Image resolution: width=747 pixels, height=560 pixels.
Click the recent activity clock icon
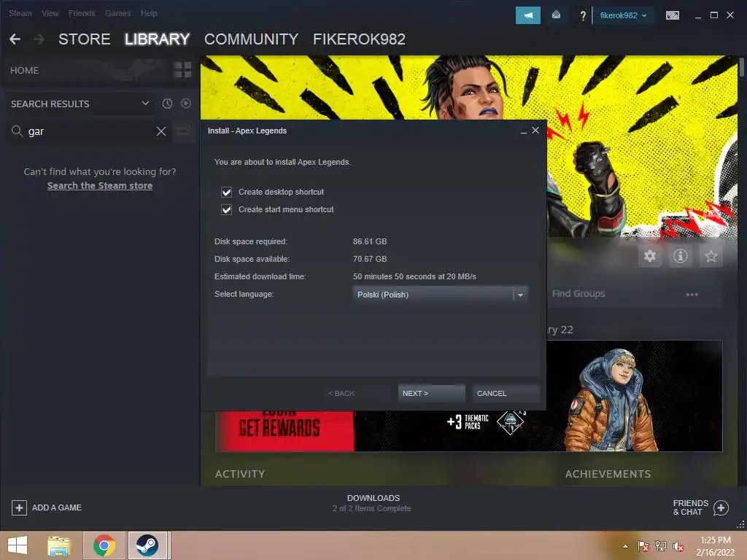(x=167, y=104)
